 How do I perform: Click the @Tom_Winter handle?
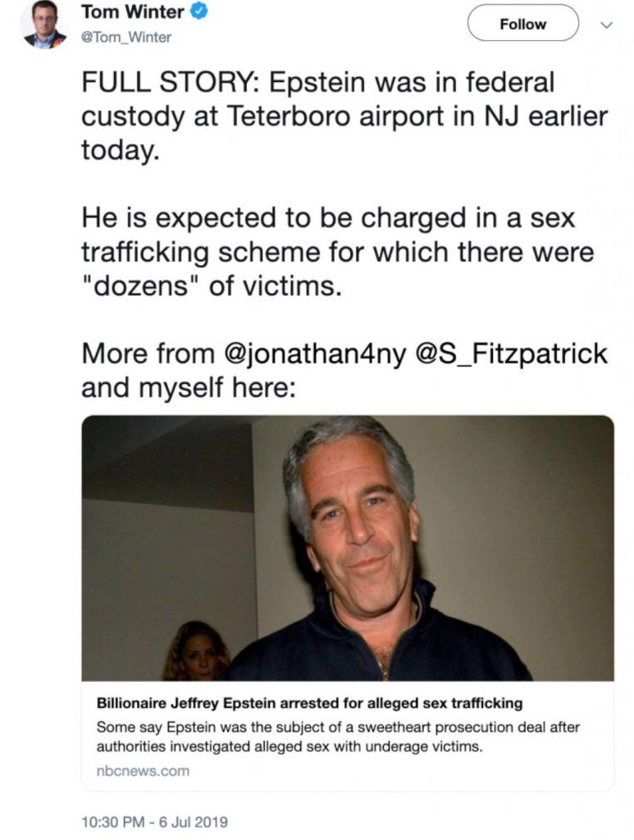coord(125,38)
